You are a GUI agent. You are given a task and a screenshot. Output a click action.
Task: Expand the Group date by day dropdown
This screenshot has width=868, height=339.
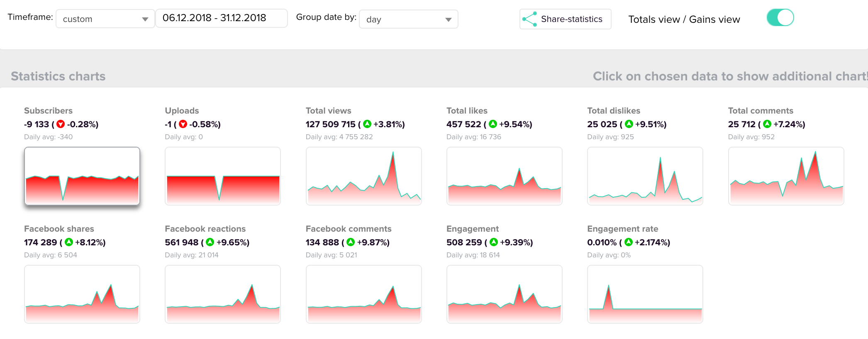click(409, 19)
